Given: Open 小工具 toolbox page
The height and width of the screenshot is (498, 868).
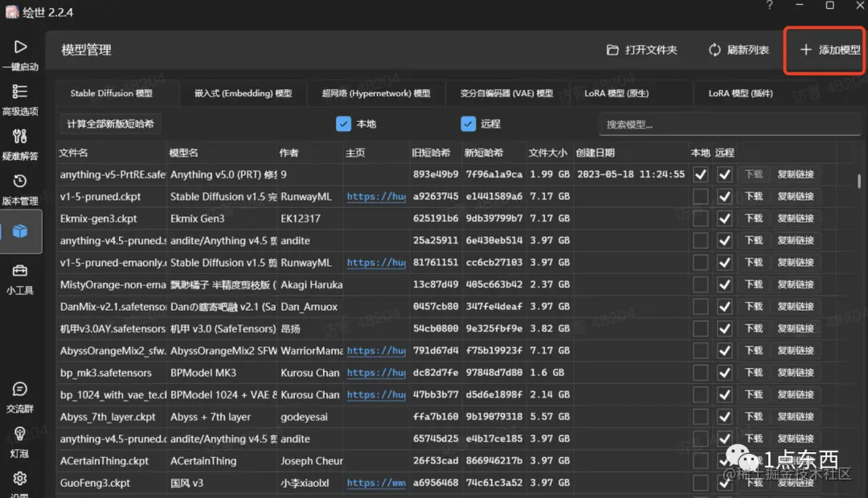Looking at the screenshot, I should (20, 280).
